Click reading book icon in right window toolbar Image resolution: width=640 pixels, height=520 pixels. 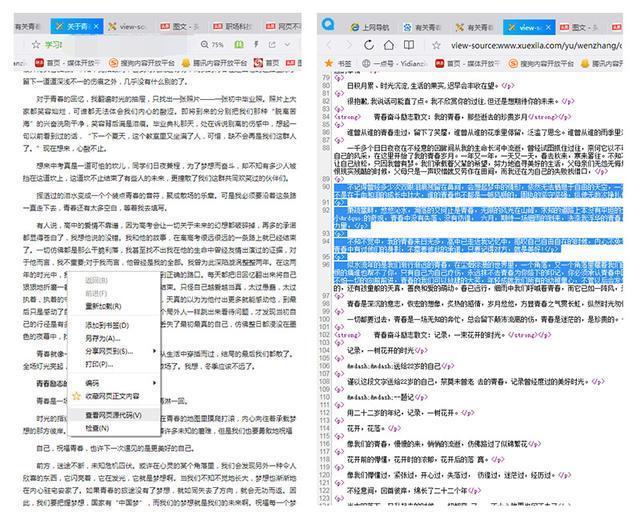click(x=409, y=45)
